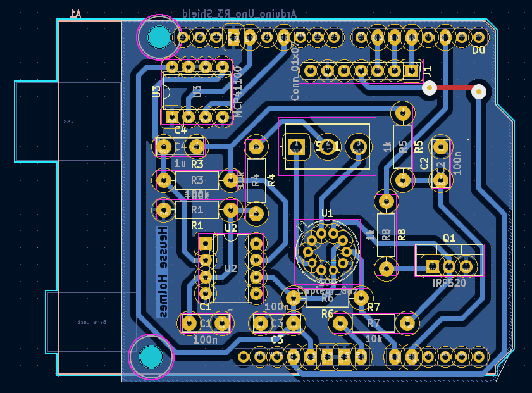Select the vertical R8 resistor body

(x=386, y=235)
